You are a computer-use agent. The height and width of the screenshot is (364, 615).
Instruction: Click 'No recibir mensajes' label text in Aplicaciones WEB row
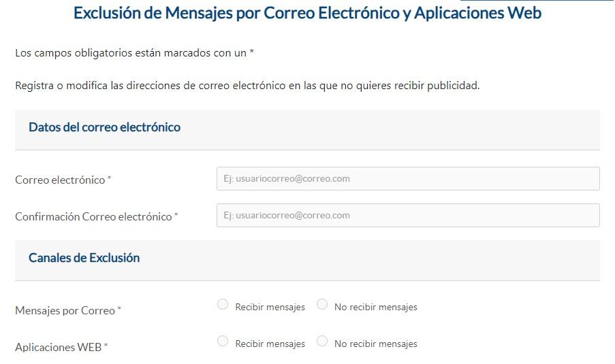click(375, 344)
